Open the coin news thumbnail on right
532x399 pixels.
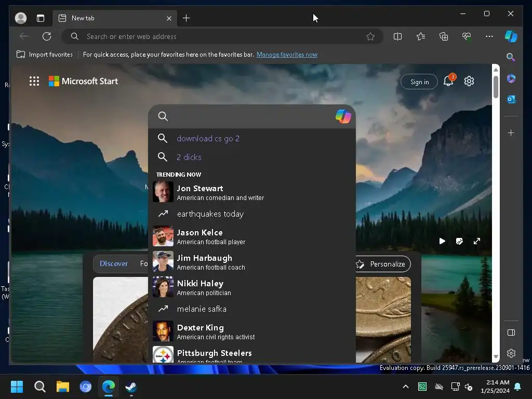click(383, 320)
